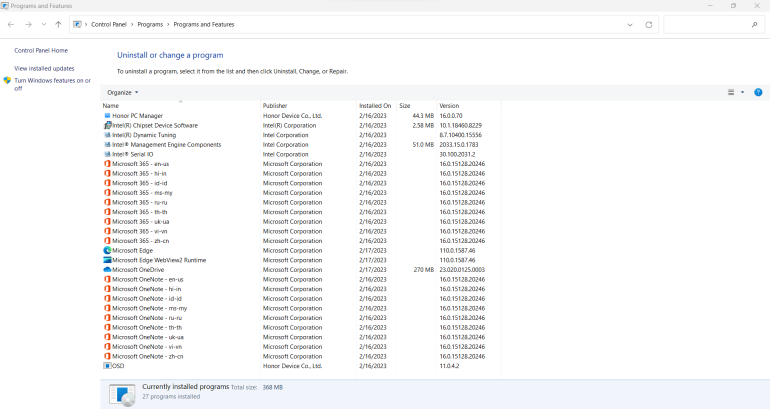Click the Up directory arrow
The width and height of the screenshot is (770, 409).
pos(58,24)
